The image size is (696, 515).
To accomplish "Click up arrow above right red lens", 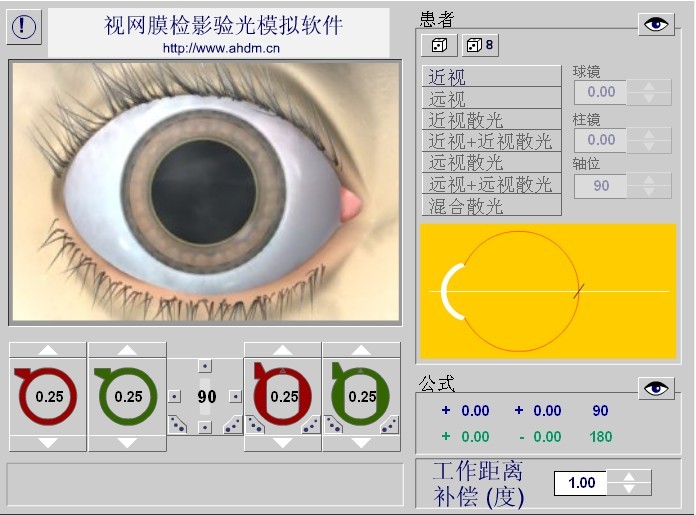I will pos(282,350).
